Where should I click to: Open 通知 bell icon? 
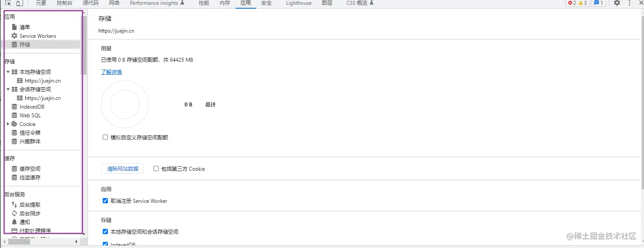pyautogui.click(x=14, y=222)
